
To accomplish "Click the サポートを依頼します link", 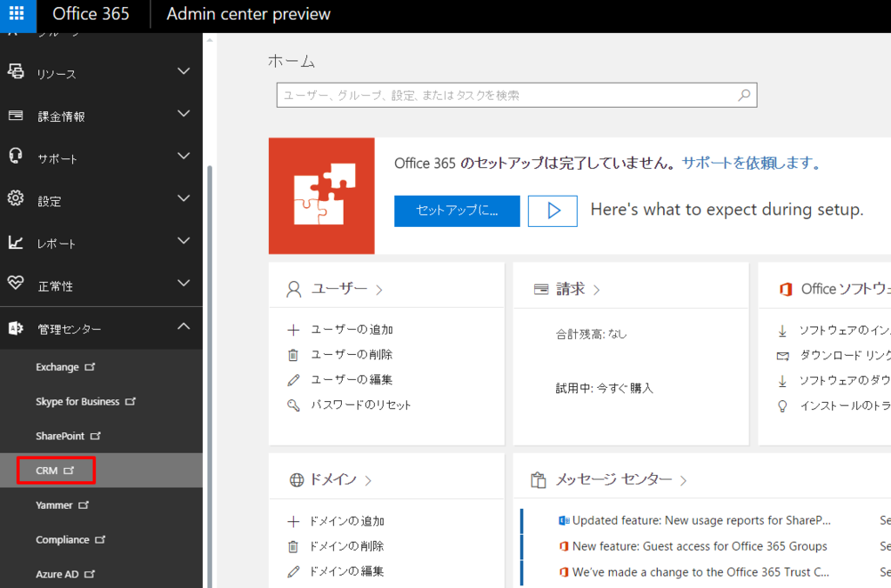I will click(751, 163).
